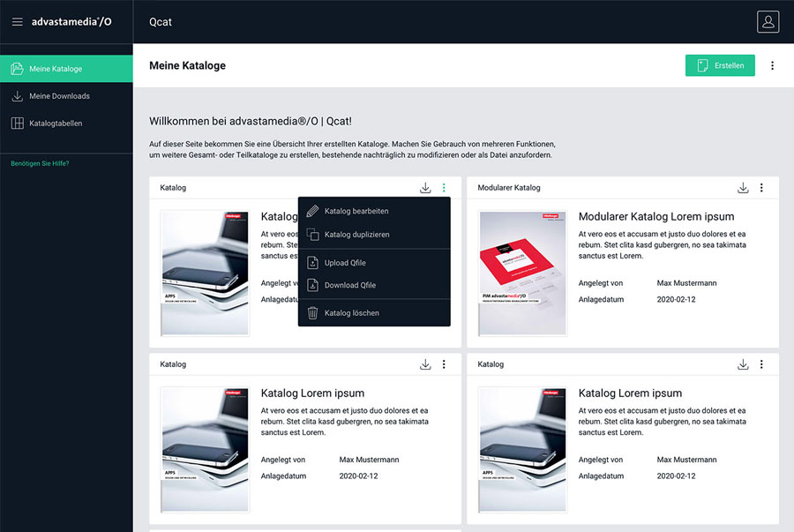Click the Katalogtabellen table icon
This screenshot has height=532, width=794.
click(18, 123)
